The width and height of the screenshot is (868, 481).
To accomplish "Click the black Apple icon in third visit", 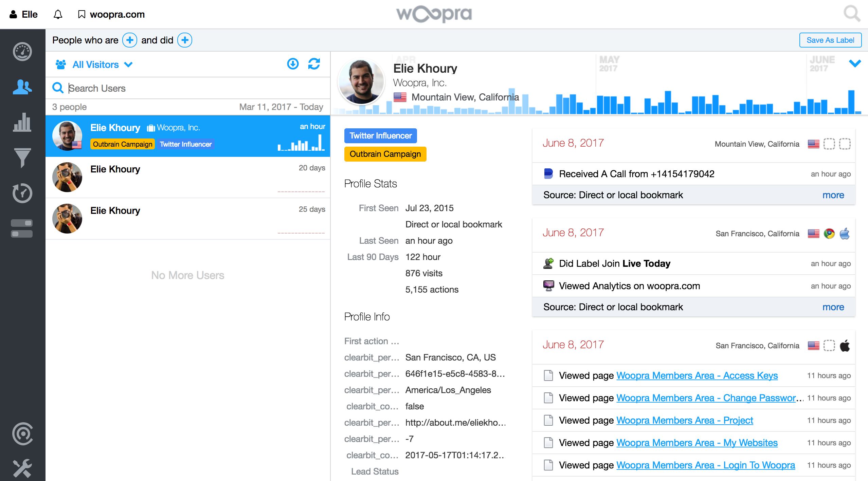I will click(x=845, y=346).
